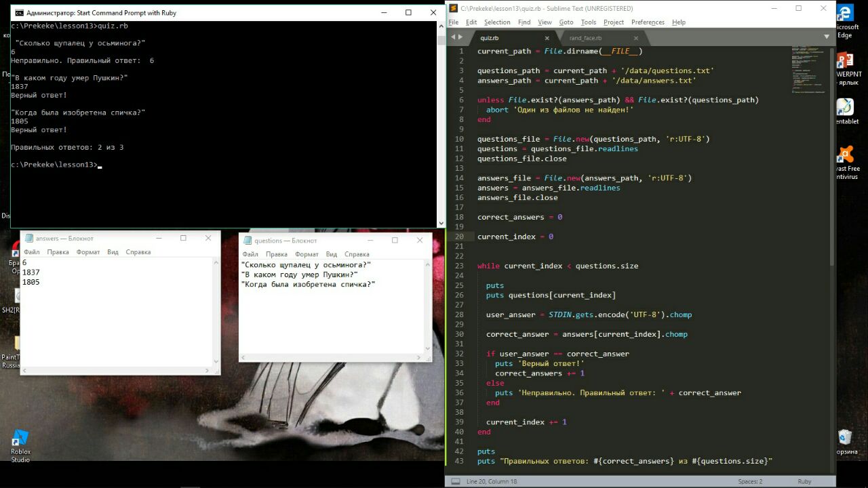Image resolution: width=868 pixels, height=488 pixels.
Task: Open the tablet shortcut icon below PowerPoint
Action: [x=845, y=112]
